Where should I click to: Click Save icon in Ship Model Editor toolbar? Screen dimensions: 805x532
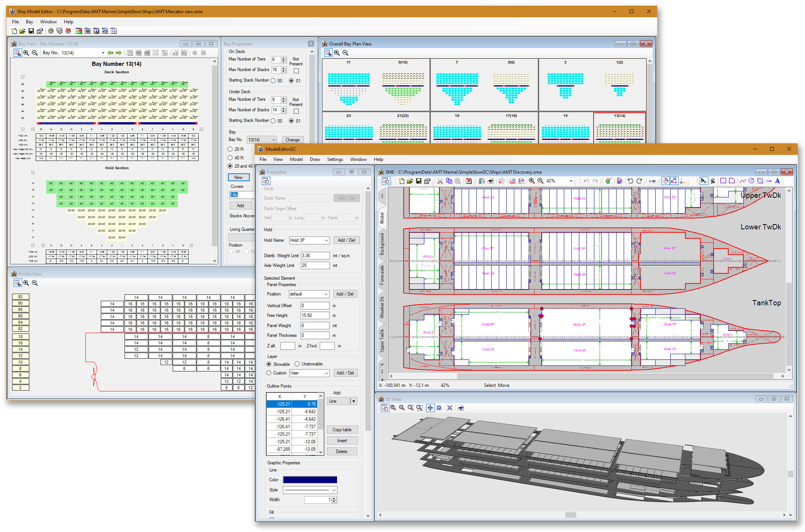point(31,31)
